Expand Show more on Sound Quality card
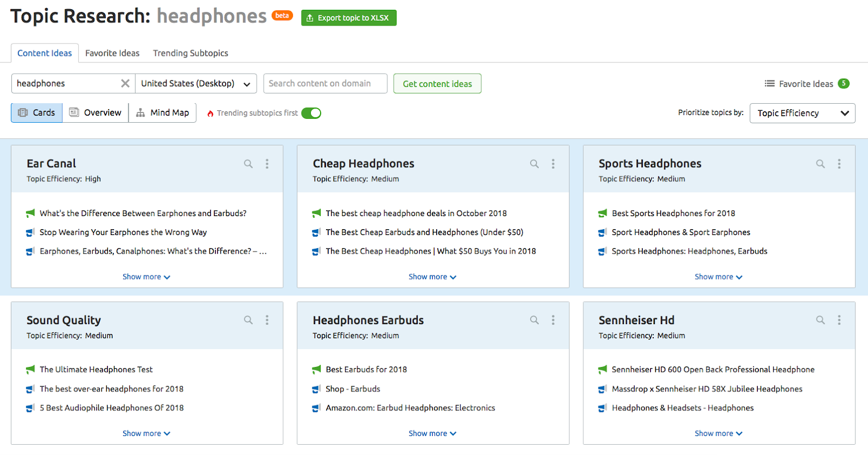The width and height of the screenshot is (868, 455). coord(146,433)
